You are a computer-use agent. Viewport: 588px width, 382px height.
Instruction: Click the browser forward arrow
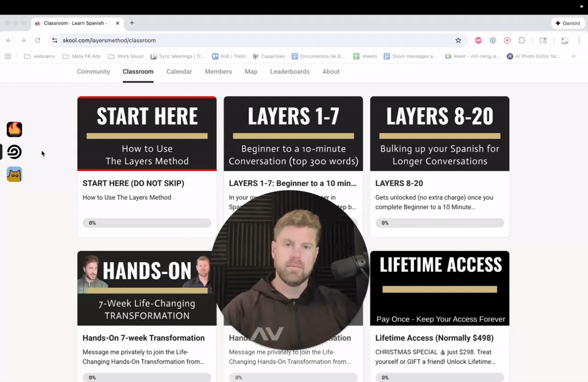pos(23,41)
